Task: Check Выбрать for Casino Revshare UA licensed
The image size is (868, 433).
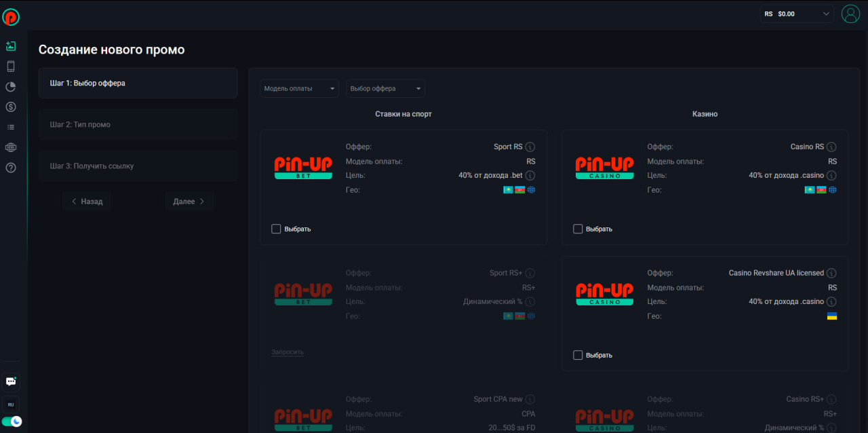Action: click(x=578, y=355)
